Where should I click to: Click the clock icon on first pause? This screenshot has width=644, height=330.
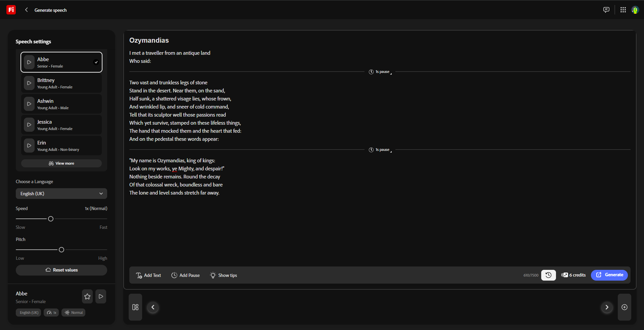tap(371, 72)
